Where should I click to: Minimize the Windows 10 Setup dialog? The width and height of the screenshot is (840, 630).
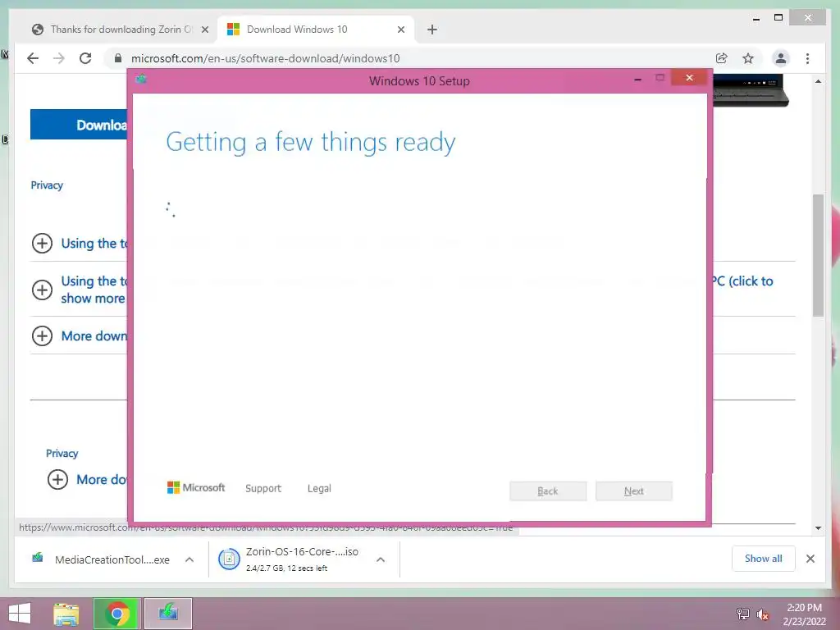[x=637, y=80]
